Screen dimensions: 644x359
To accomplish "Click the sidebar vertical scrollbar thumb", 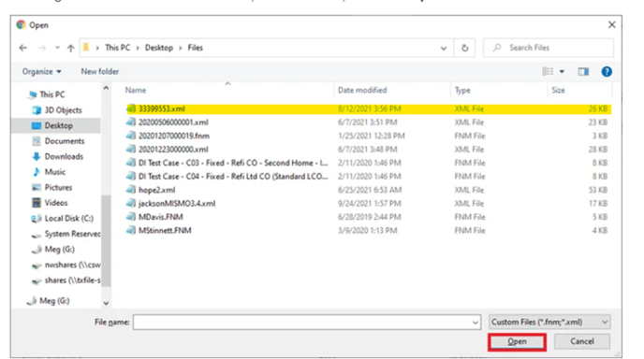I will [x=106, y=240].
